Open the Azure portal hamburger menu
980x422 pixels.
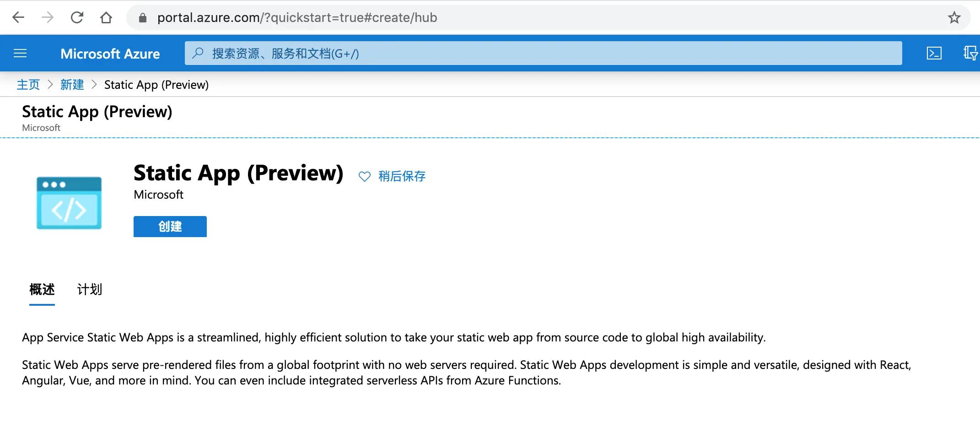[20, 54]
